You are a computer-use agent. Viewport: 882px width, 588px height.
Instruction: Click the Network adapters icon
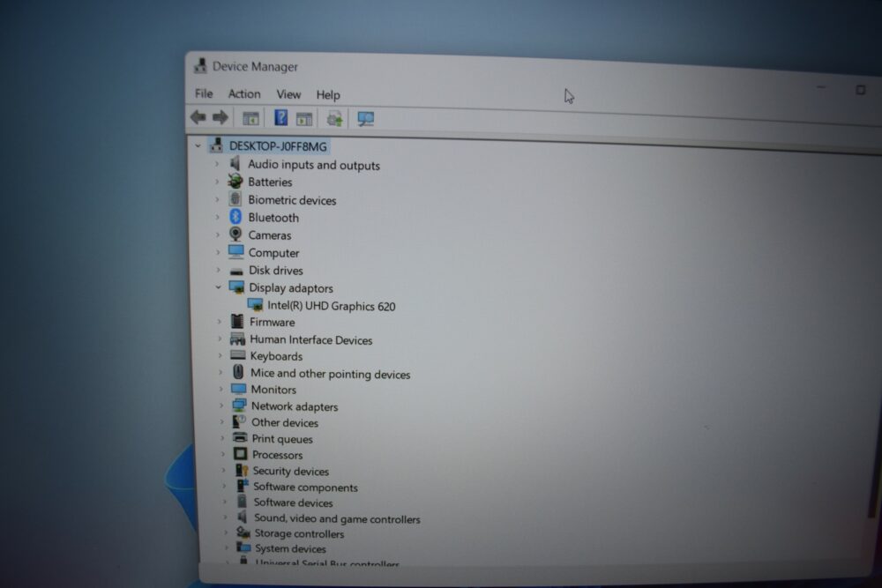pos(240,405)
